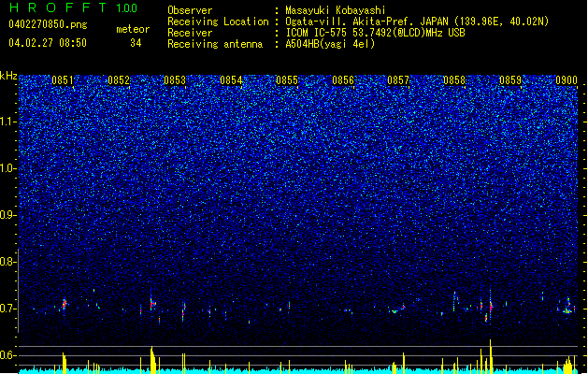Click the Ogata-vill. Akita-Pref. JAPAN location text

point(417,22)
